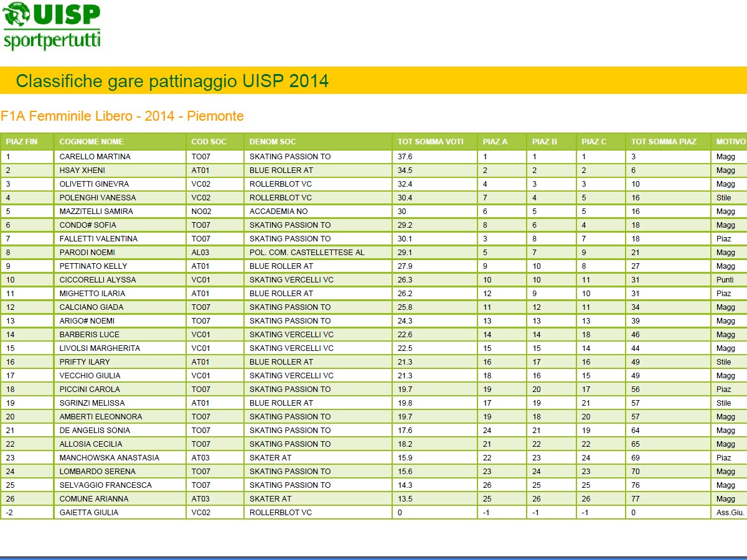Select the name MANCHOWSKA ANASTASIA

tap(110, 458)
